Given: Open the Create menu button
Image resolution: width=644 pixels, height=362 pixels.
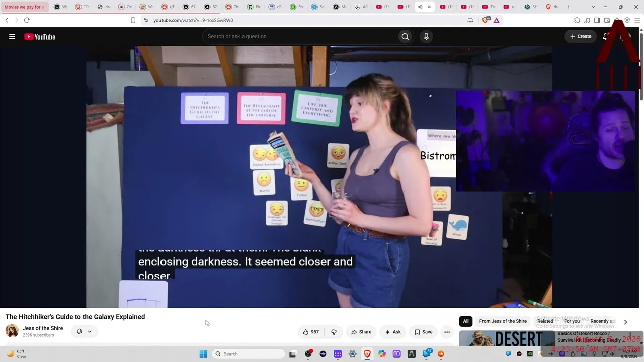Looking at the screenshot, I should 580,36.
